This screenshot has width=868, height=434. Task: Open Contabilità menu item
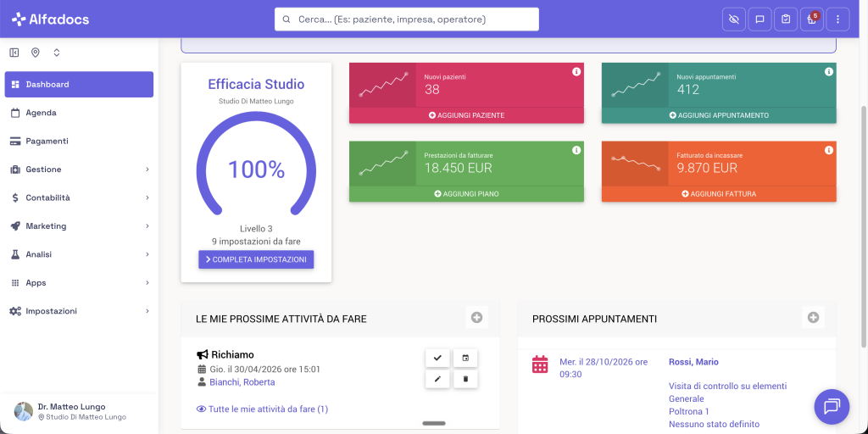point(79,198)
